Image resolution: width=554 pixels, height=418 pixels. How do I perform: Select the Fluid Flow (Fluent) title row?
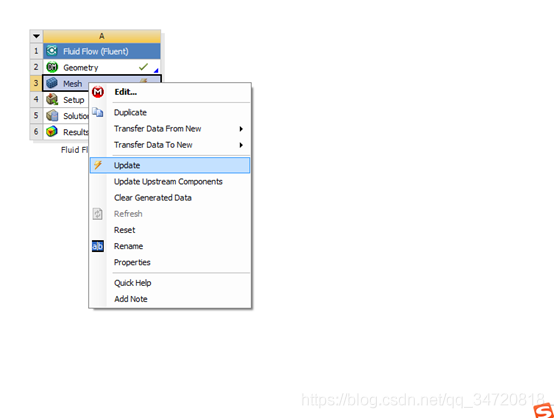coord(102,51)
